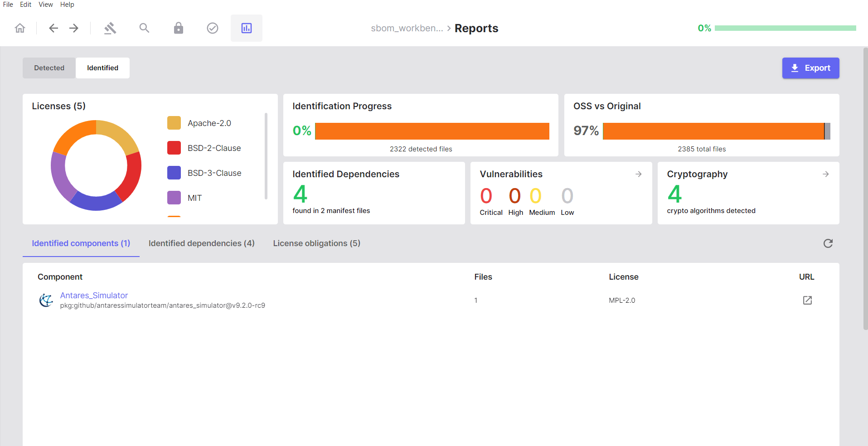Open the search magnifier tool
Screen dimensions: 868x446
point(144,28)
